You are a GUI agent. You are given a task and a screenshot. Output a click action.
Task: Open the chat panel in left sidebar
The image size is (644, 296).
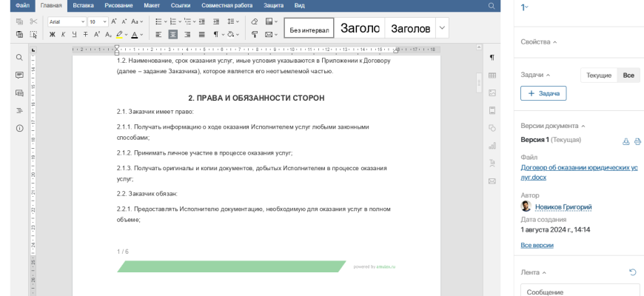19,92
